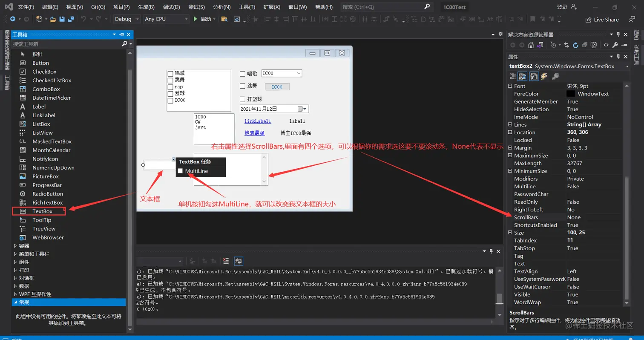644x340 pixels.
Task: Click the navigate backward arrow in toolbar
Action: tap(13, 19)
